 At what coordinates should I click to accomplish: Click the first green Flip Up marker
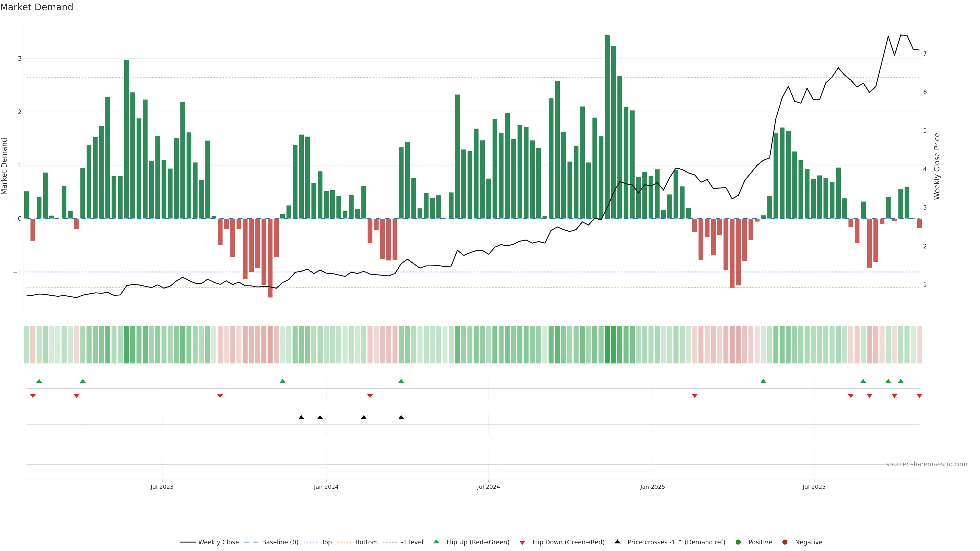[x=39, y=381]
